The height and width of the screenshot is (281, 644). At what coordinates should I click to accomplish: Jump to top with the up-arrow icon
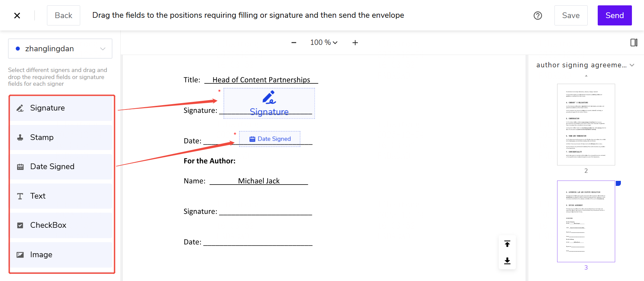tap(507, 244)
